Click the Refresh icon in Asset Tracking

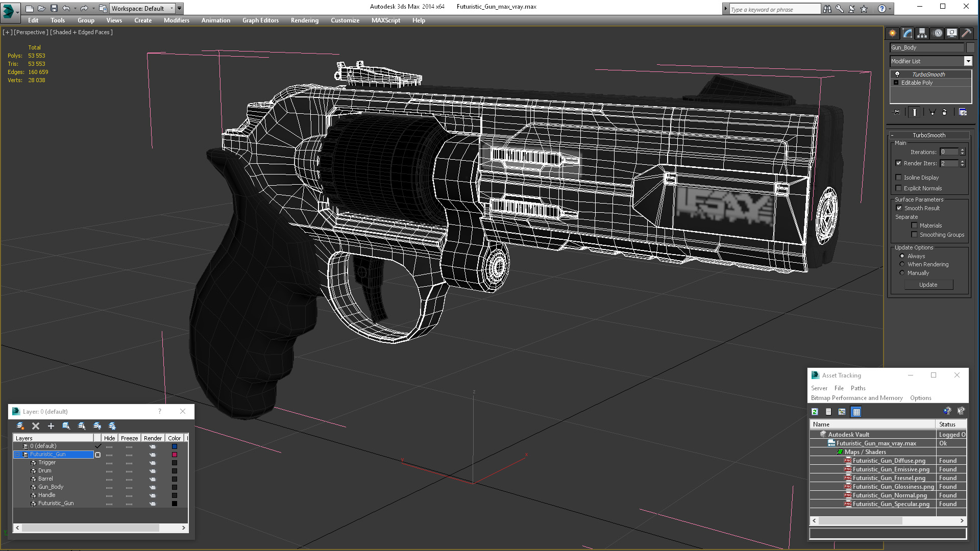815,412
